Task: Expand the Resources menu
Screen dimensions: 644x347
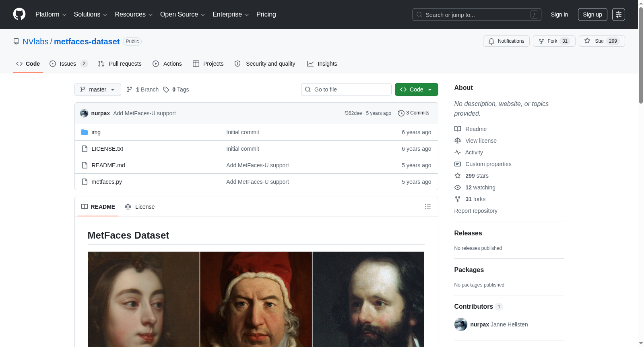Action: point(134,15)
